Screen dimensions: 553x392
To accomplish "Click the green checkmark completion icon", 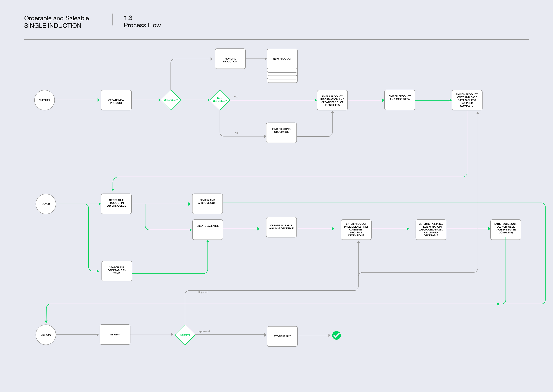I will [336, 335].
